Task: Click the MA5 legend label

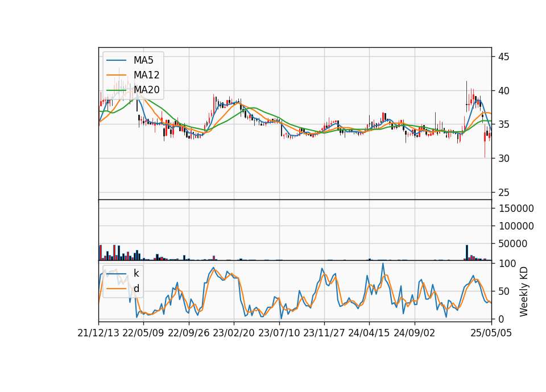Action: coord(143,60)
